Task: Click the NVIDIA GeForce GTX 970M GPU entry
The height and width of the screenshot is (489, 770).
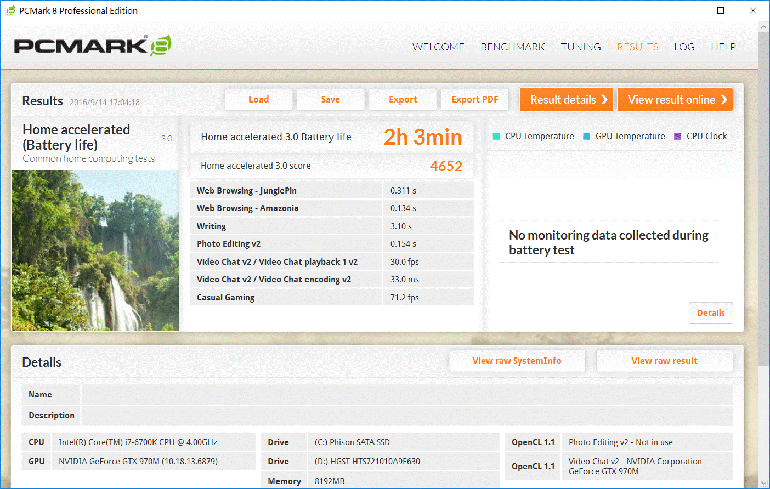Action: pyautogui.click(x=138, y=462)
